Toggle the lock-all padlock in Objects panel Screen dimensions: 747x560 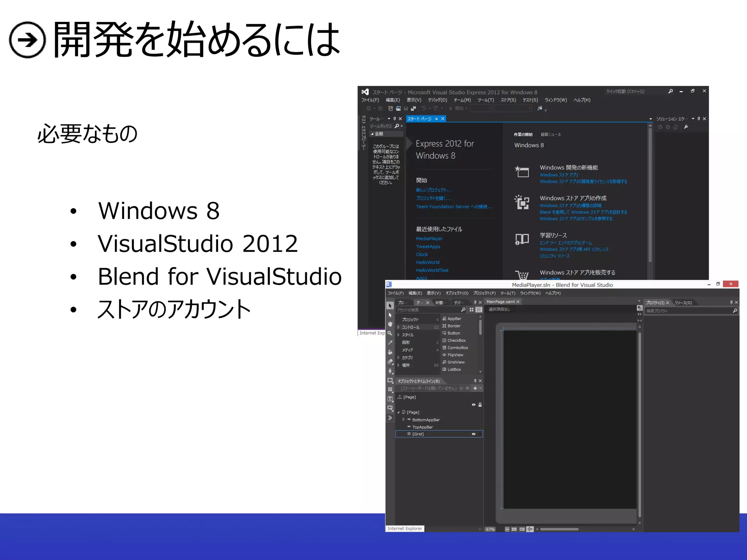480,405
